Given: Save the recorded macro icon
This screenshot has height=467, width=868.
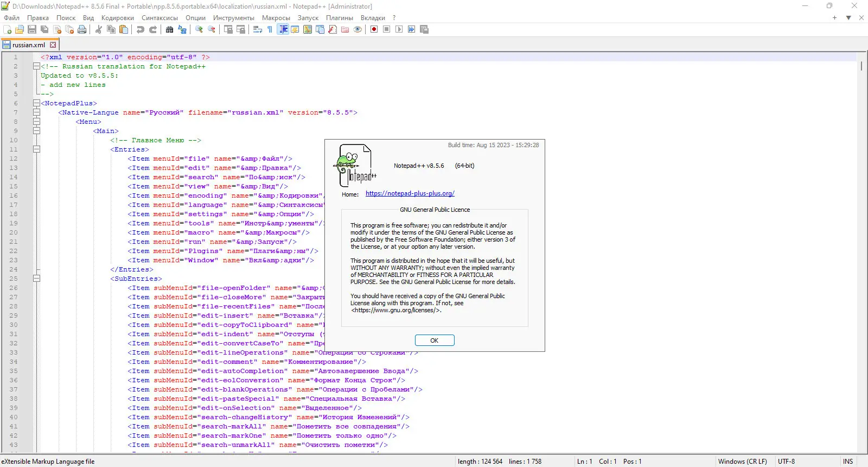Looking at the screenshot, I should (x=424, y=29).
